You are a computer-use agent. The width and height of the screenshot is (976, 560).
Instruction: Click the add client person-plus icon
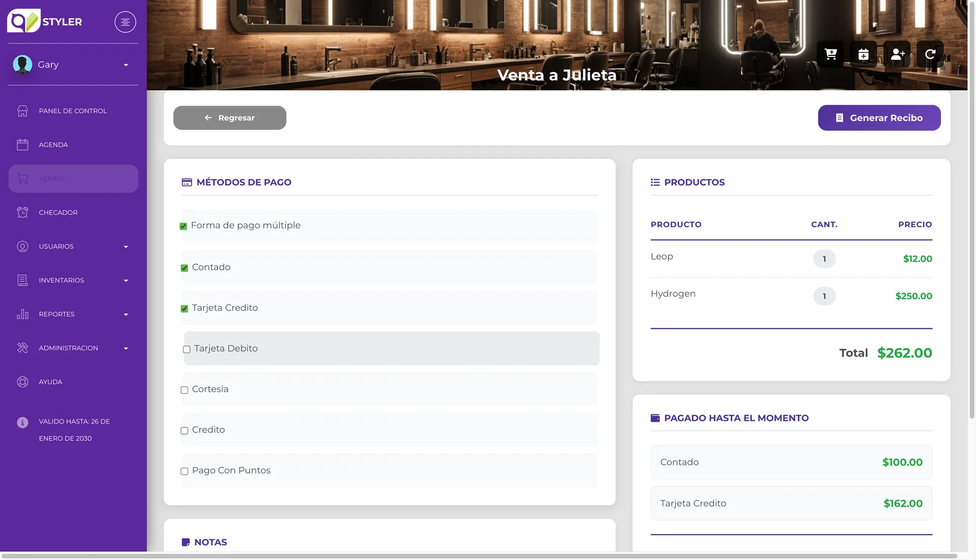click(x=897, y=54)
